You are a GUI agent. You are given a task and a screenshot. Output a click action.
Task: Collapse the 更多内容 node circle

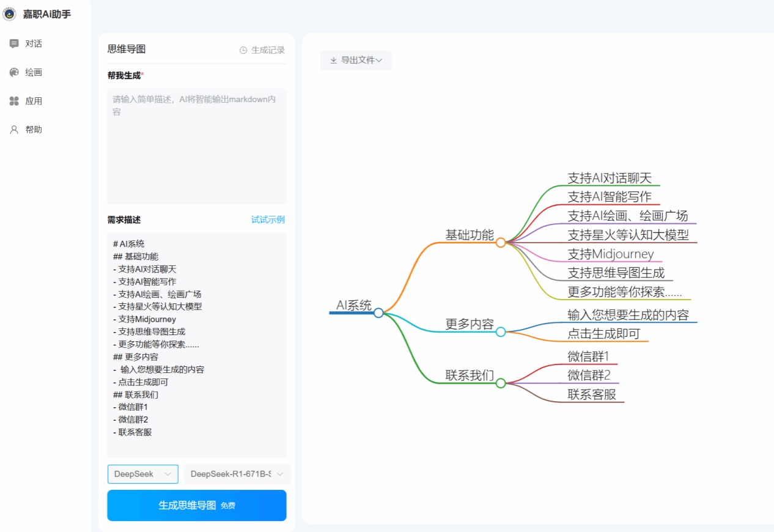tap(501, 332)
